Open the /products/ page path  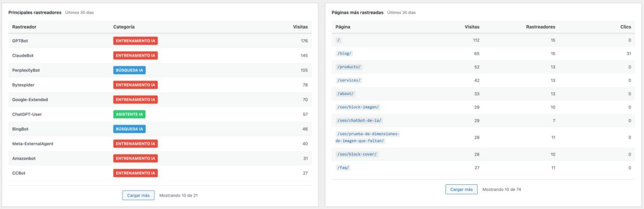(x=349, y=67)
